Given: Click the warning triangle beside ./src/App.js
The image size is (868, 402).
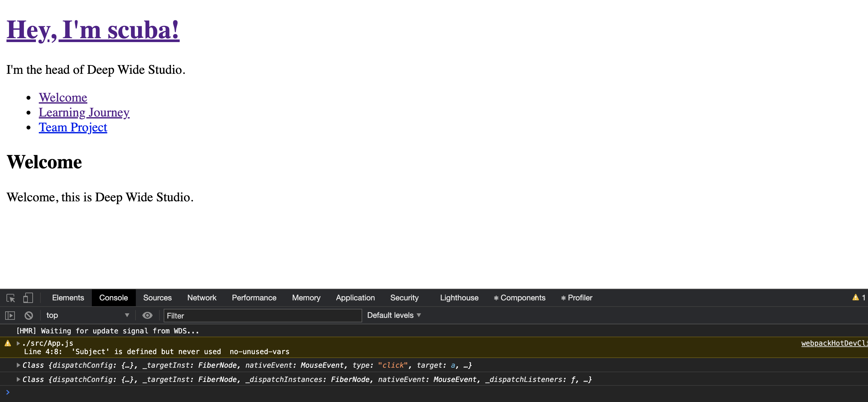Looking at the screenshot, I should tap(8, 343).
